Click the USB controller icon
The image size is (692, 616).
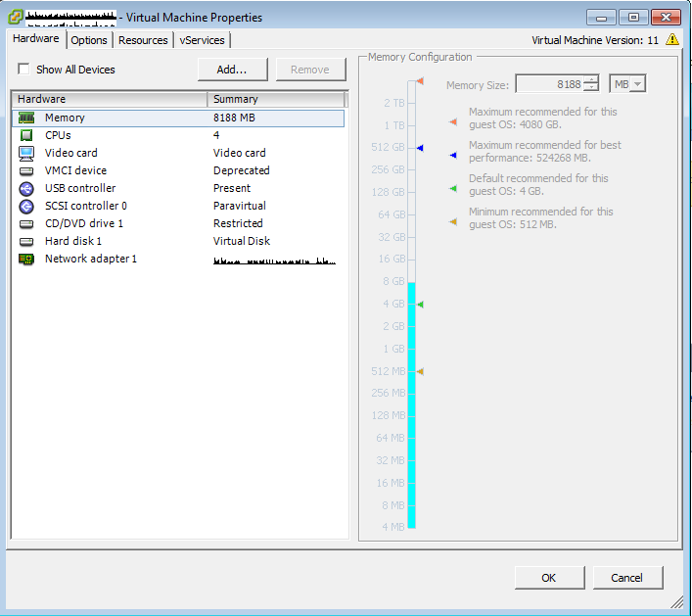[26, 188]
